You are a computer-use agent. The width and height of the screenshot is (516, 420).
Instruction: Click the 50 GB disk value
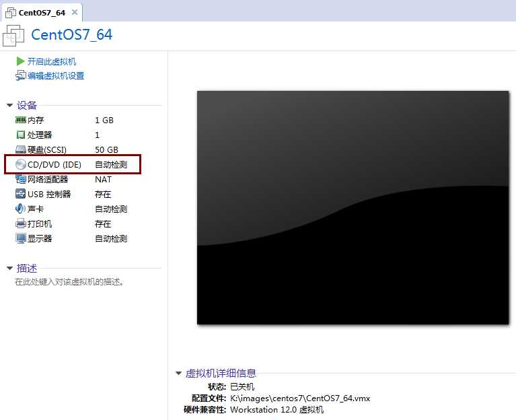coord(106,150)
